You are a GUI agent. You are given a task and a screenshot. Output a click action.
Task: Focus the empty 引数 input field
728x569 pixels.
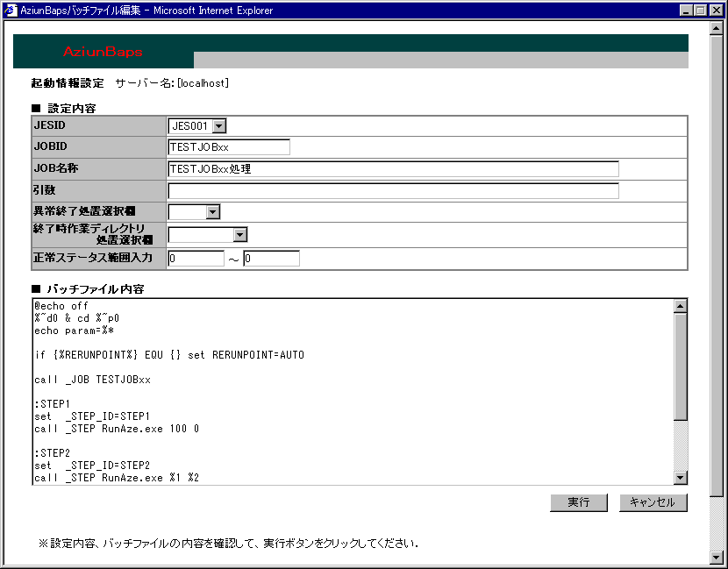point(393,191)
